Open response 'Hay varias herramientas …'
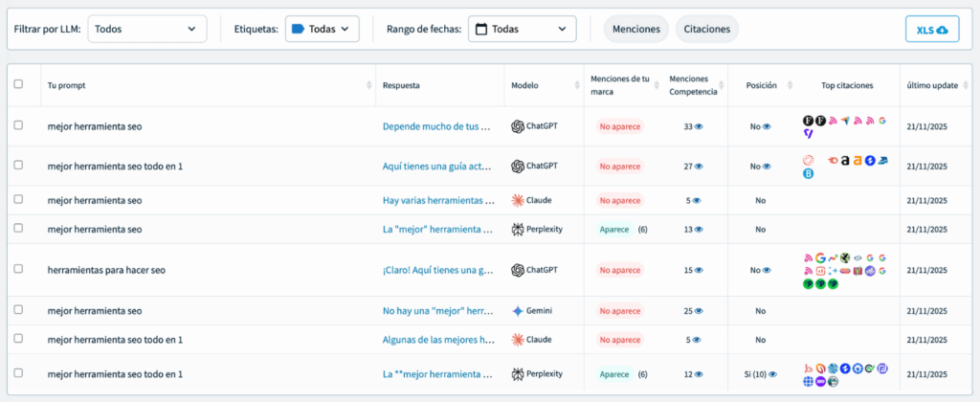The width and height of the screenshot is (980, 402). 438,201
